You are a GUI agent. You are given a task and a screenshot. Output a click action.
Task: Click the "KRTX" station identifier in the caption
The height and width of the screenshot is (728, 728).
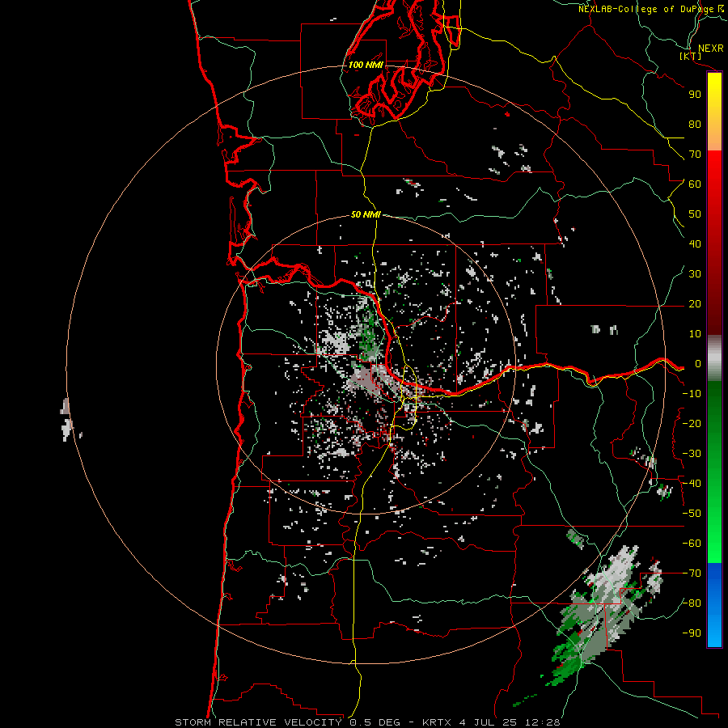[438, 722]
